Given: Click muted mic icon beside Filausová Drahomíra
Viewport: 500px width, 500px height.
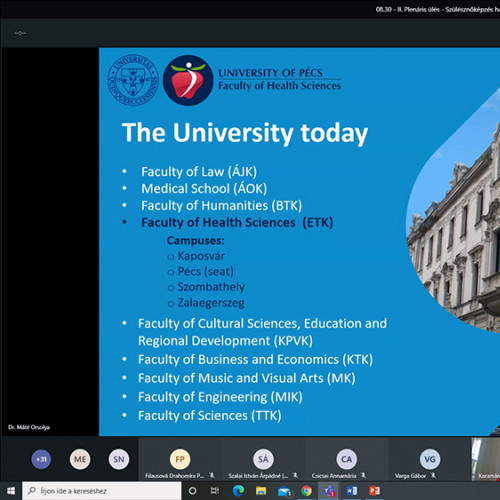Looking at the screenshot, I should tap(212, 475).
